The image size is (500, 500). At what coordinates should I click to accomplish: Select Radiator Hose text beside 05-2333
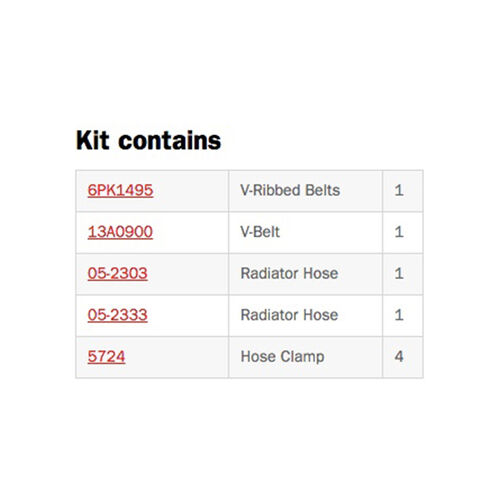[x=289, y=315]
